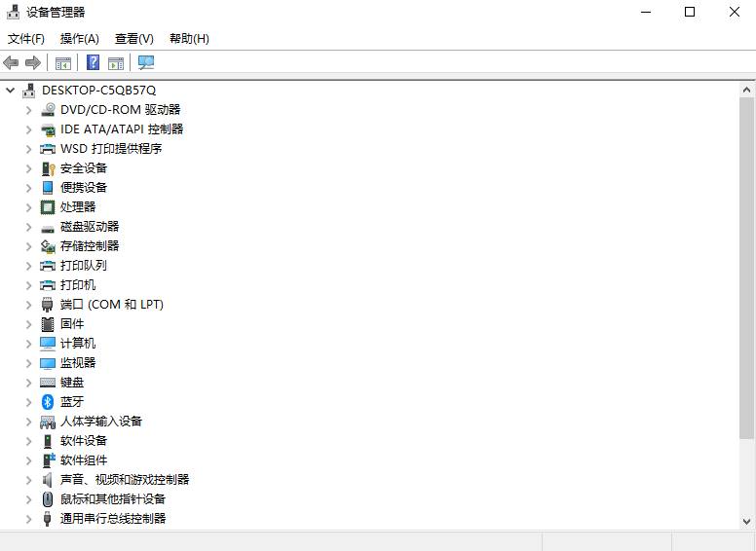Expand the 键盘 category chevron
Screen dimensions: 756x551
point(28,383)
